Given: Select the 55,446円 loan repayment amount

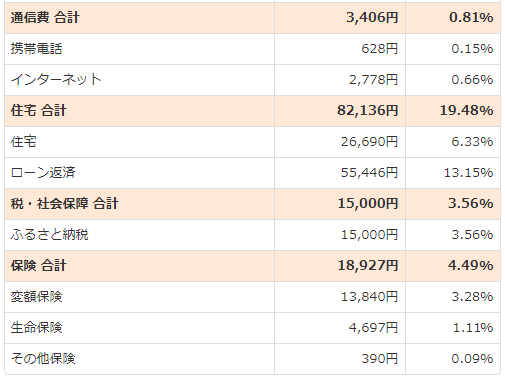Looking at the screenshot, I should (x=369, y=173).
